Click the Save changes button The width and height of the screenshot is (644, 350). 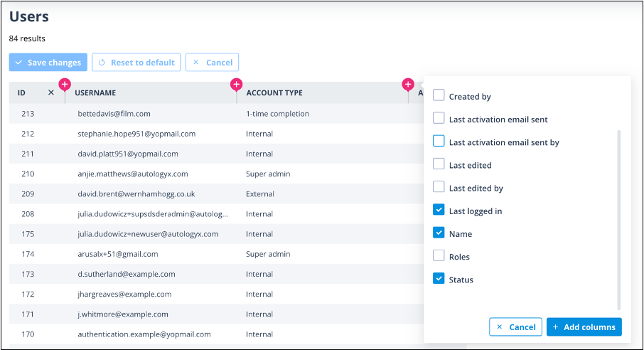pos(48,63)
